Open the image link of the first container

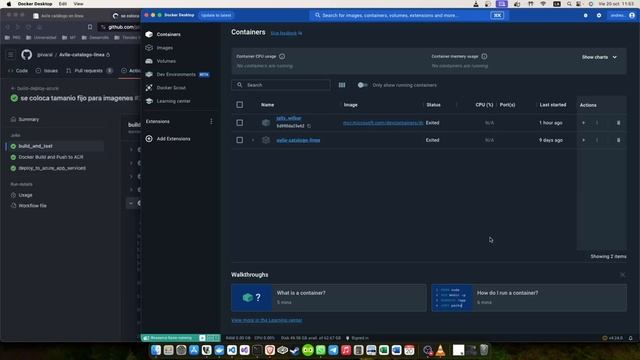383,122
